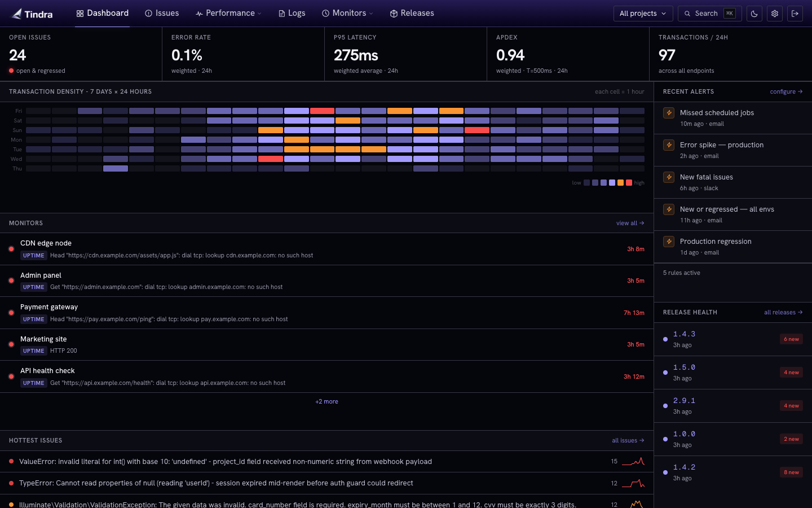The image size is (812, 508).
Task: Open the Releases tab
Action: [x=412, y=13]
